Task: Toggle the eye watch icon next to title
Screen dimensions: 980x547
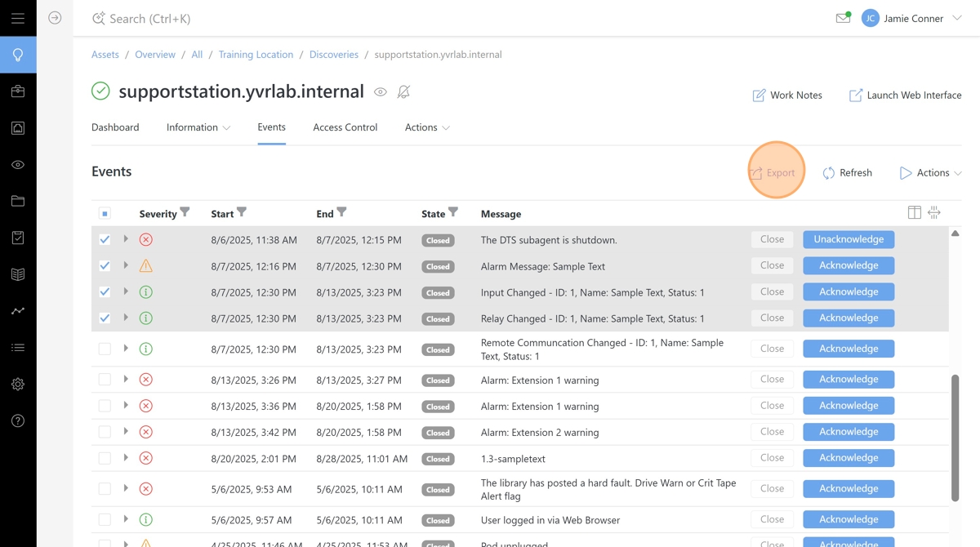Action: (381, 92)
